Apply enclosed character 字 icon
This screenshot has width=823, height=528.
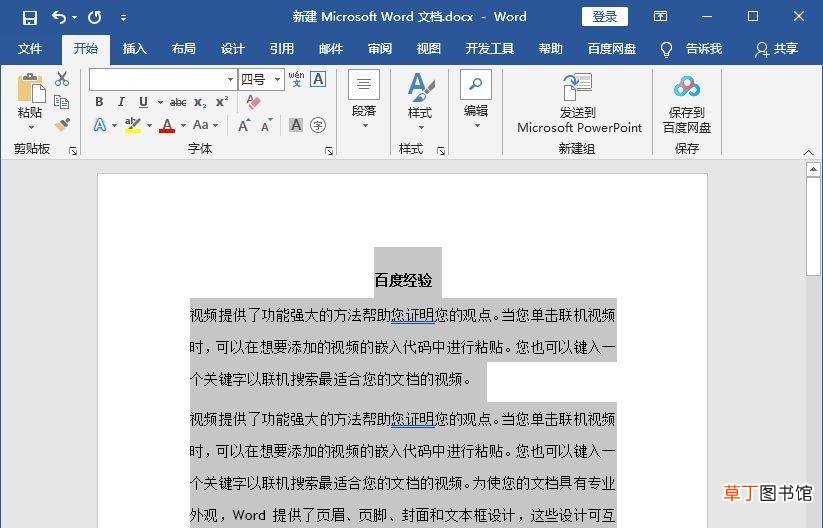pyautogui.click(x=318, y=125)
